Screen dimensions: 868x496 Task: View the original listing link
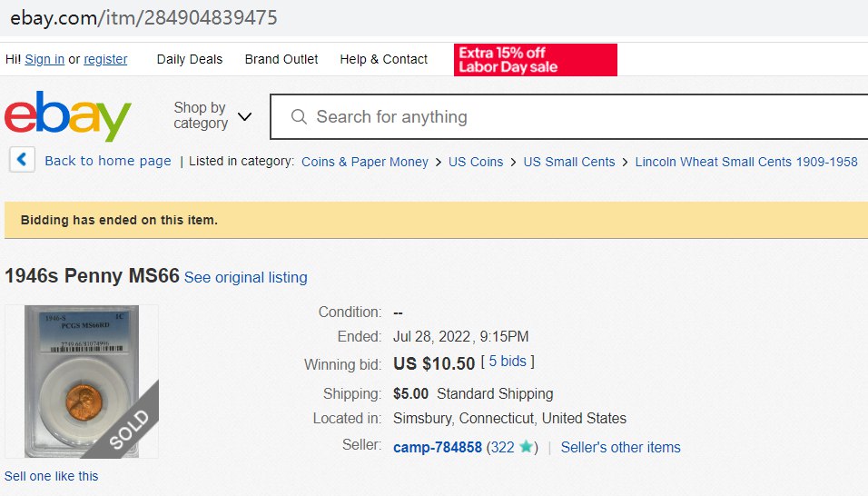click(245, 277)
